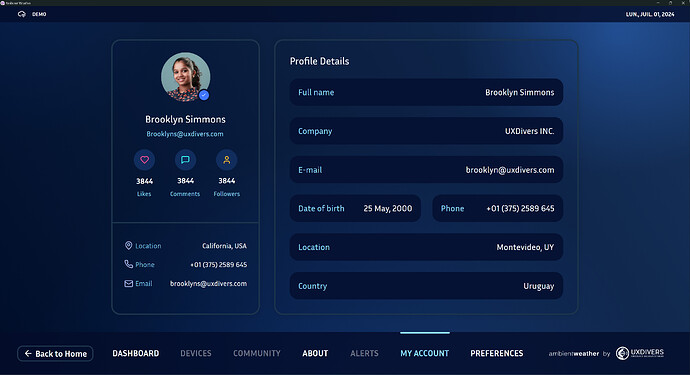The width and height of the screenshot is (690, 375).
Task: Click the Full name field
Action: point(426,92)
